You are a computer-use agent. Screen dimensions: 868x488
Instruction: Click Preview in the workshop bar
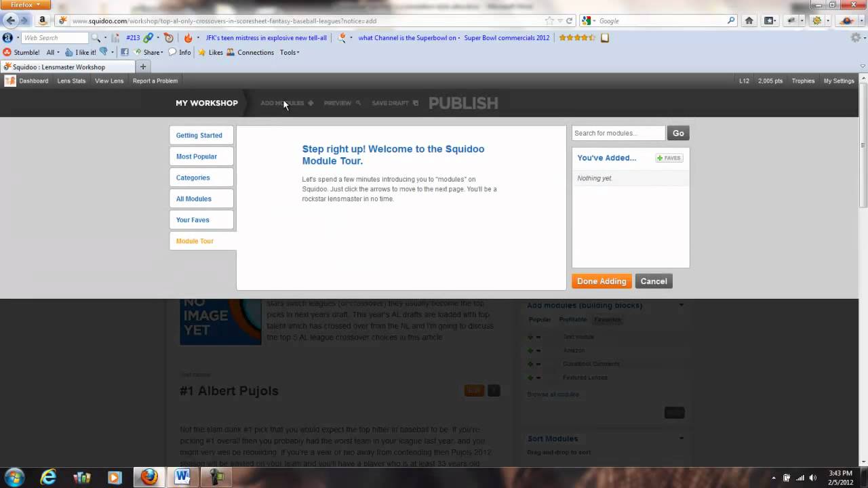pos(341,103)
